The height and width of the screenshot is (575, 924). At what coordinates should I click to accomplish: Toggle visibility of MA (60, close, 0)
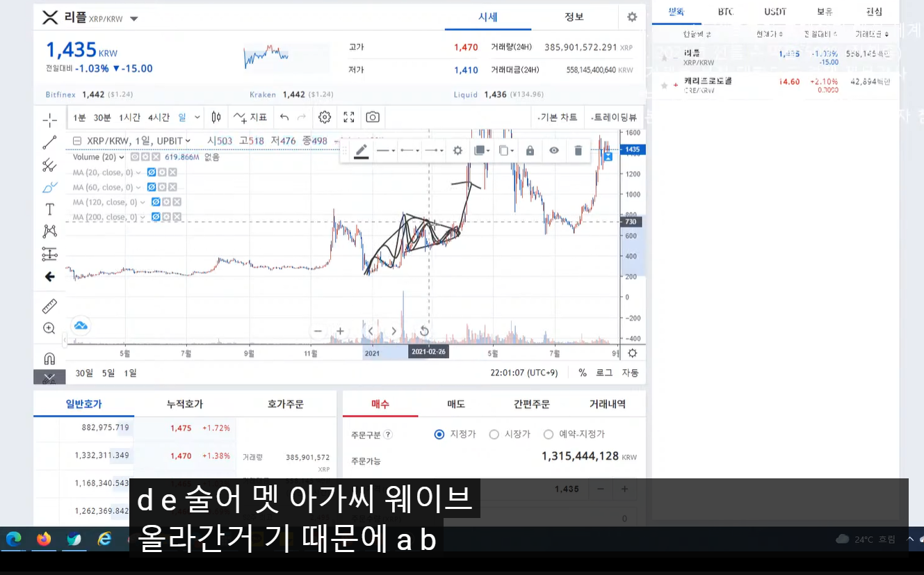(152, 187)
